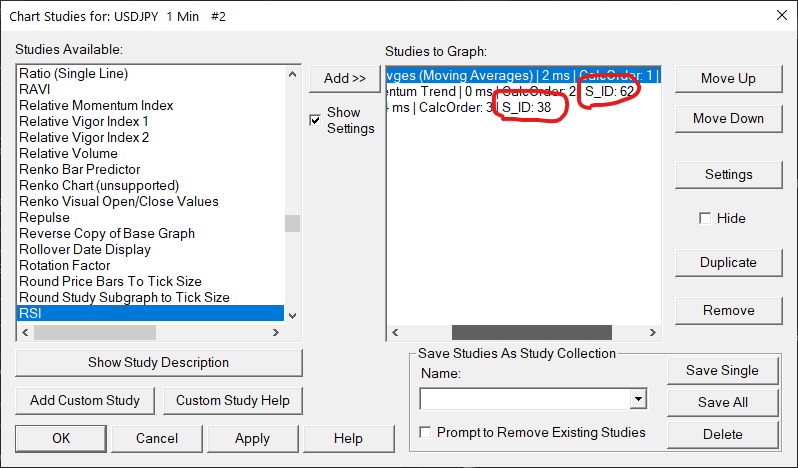Open the study collection Name dropdown
This screenshot has width=798, height=468.
pyautogui.click(x=638, y=400)
